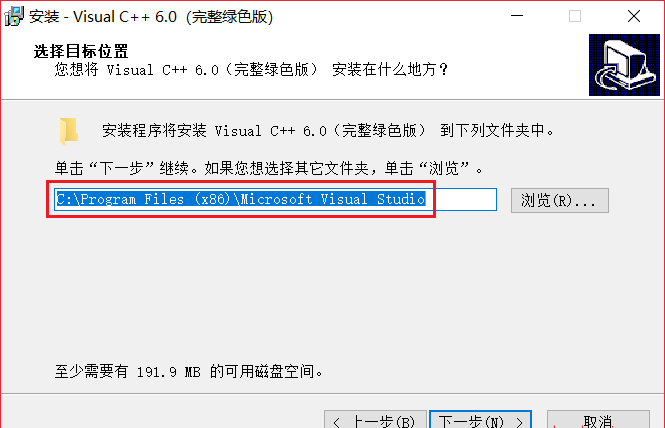Minimize the Visual C++ 6.0 installer window
This screenshot has height=428, width=665.
click(x=517, y=16)
